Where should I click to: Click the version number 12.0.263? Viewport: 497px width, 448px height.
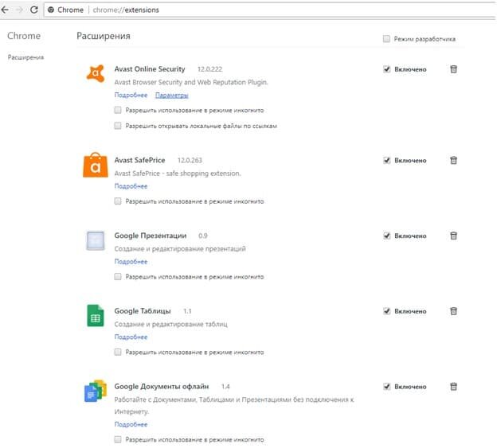point(190,161)
